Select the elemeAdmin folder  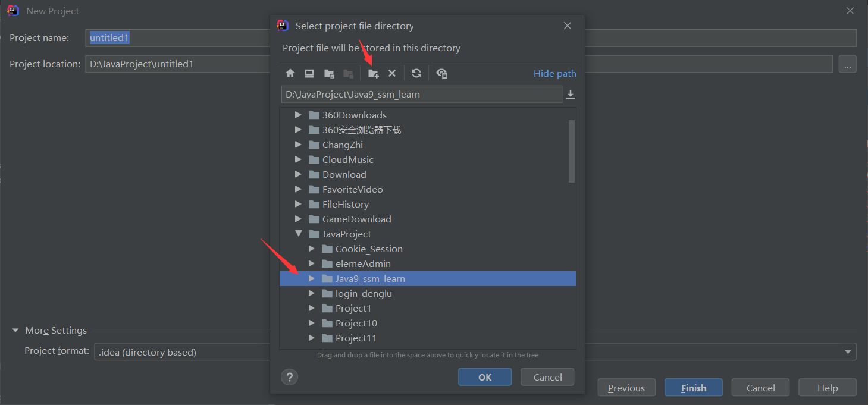[x=363, y=263]
